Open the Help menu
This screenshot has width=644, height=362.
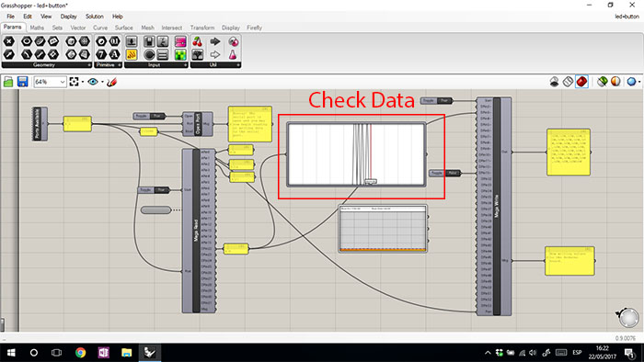coord(118,17)
